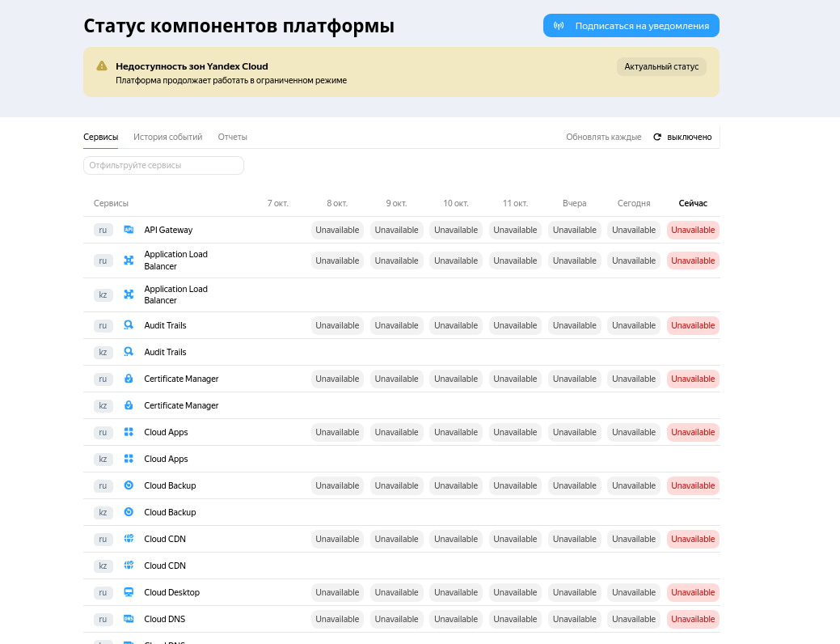The height and width of the screenshot is (644, 840).
Task: Click the red Unavailable badge for Application Load Balancer
Action: 693,261
